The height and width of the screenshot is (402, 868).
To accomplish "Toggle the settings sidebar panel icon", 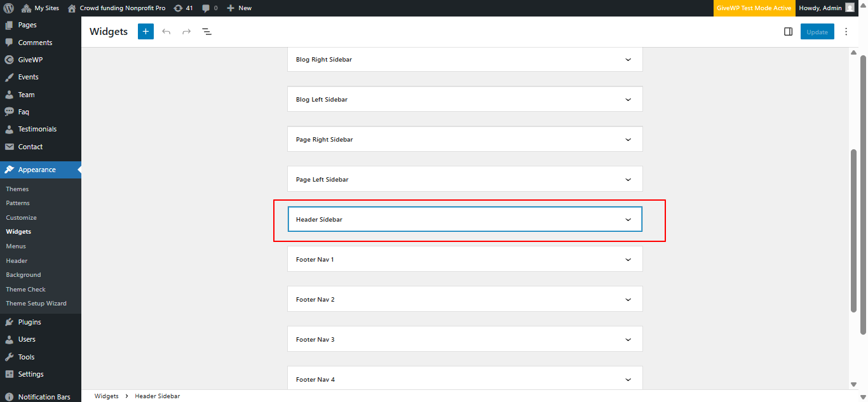I will 788,32.
